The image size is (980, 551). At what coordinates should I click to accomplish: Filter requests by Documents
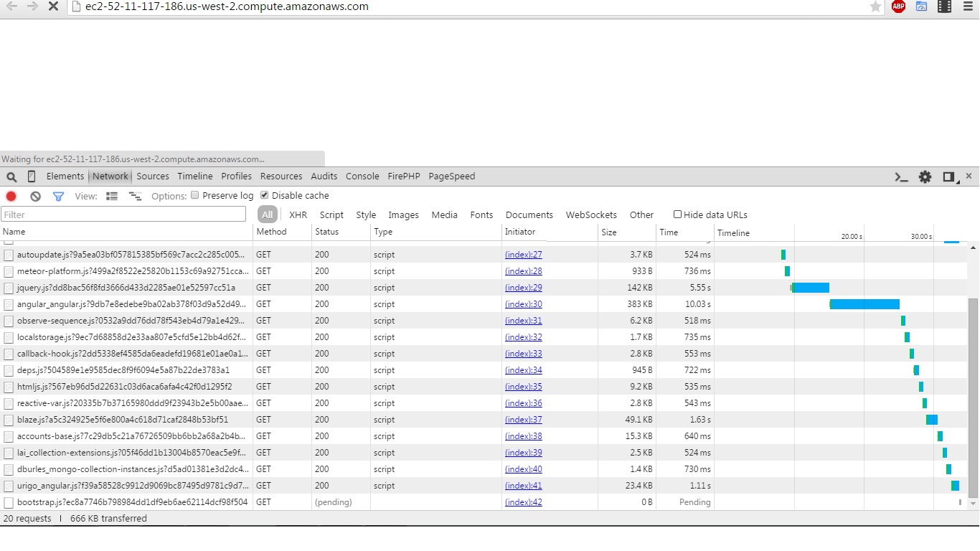529,215
